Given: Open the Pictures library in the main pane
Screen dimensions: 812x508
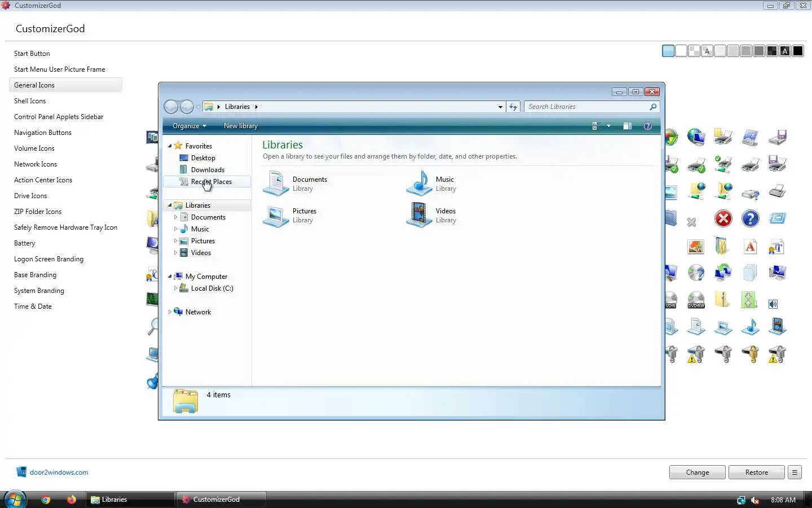Looking at the screenshot, I should tap(290, 216).
